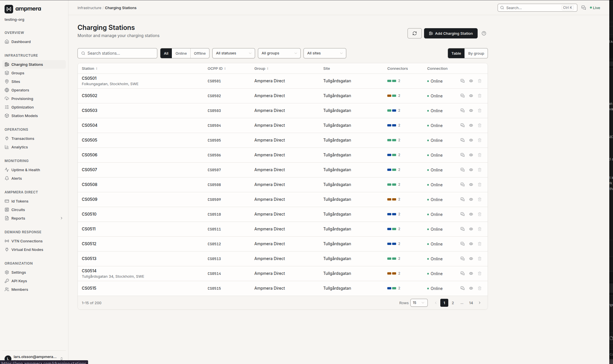Go to page 2
The height and width of the screenshot is (364, 613).
[453, 303]
